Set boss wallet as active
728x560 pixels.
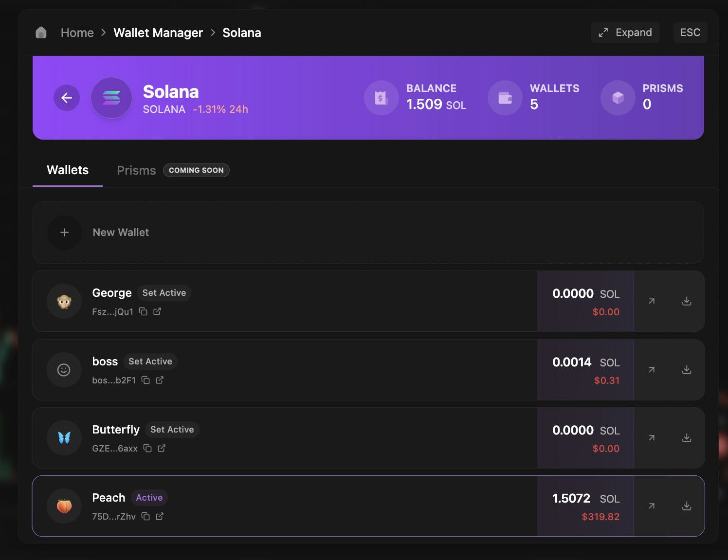[x=150, y=361]
